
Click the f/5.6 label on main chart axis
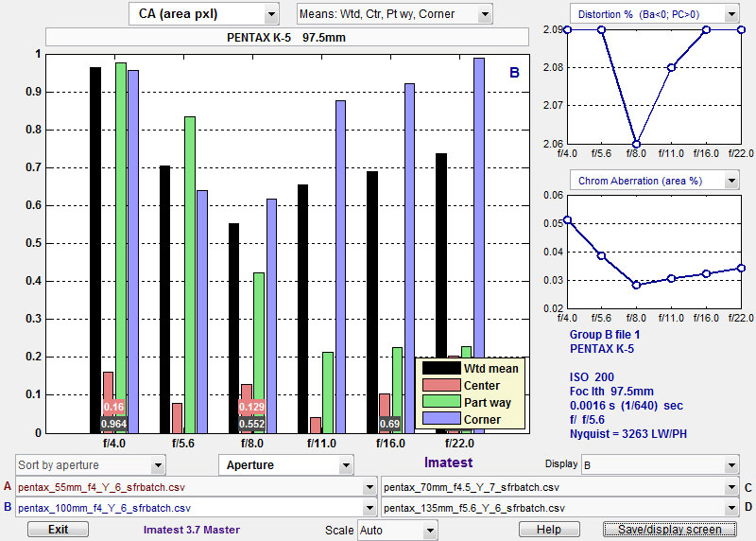(x=183, y=443)
